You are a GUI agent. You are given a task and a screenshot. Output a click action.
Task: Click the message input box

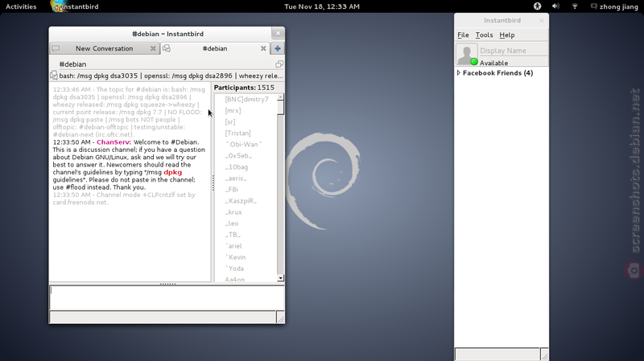coord(167,297)
